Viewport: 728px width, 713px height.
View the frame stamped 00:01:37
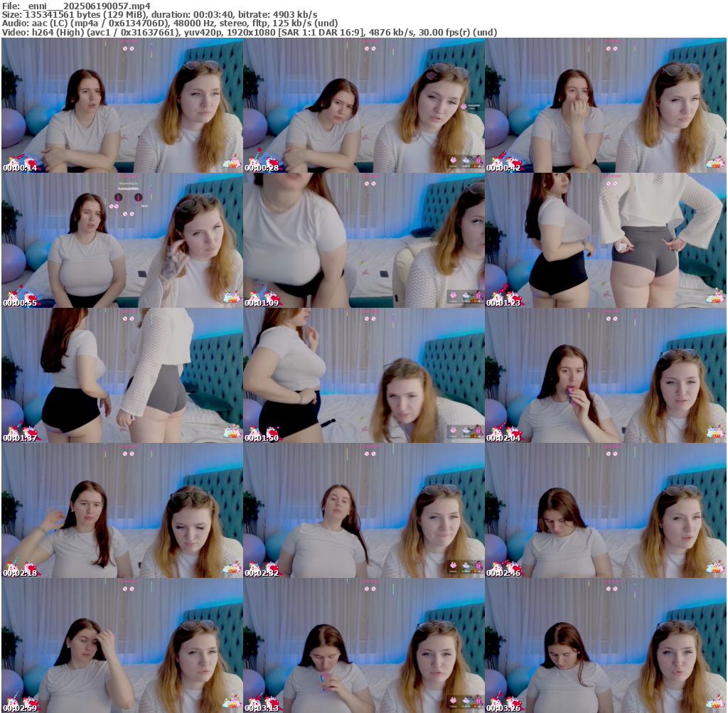122,375
